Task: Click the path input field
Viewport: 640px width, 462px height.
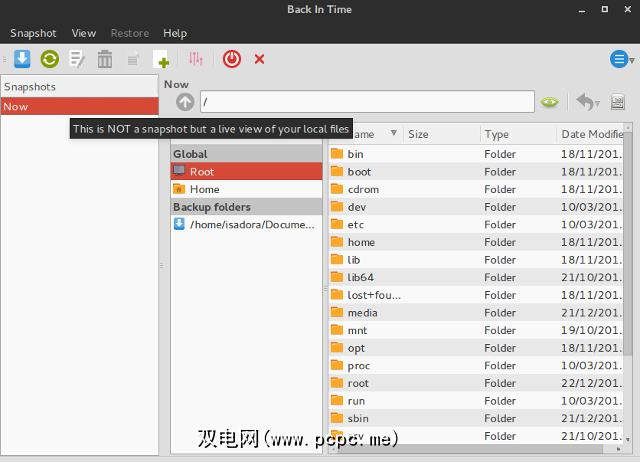Action: click(367, 102)
